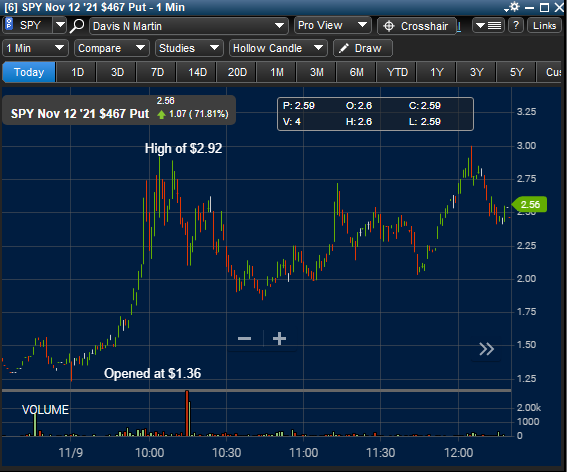Zoom in with the plus icon
The height and width of the screenshot is (472, 567).
(279, 339)
